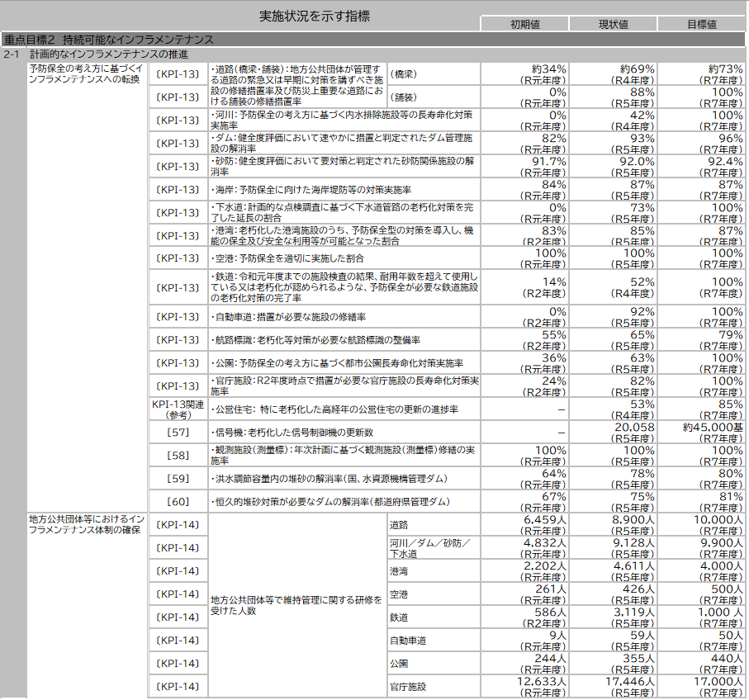Image resolution: width=749 pixels, height=700 pixels.
Task: Click the 初期値 column header
Action: click(524, 24)
